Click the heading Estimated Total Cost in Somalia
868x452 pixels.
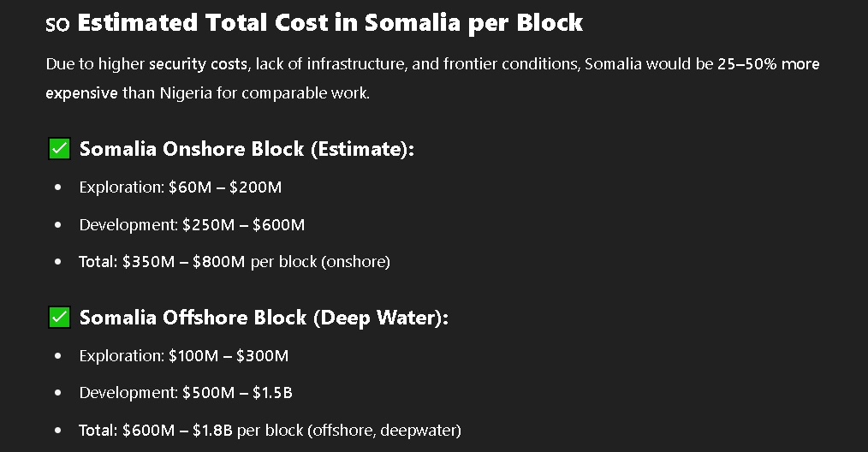point(330,23)
